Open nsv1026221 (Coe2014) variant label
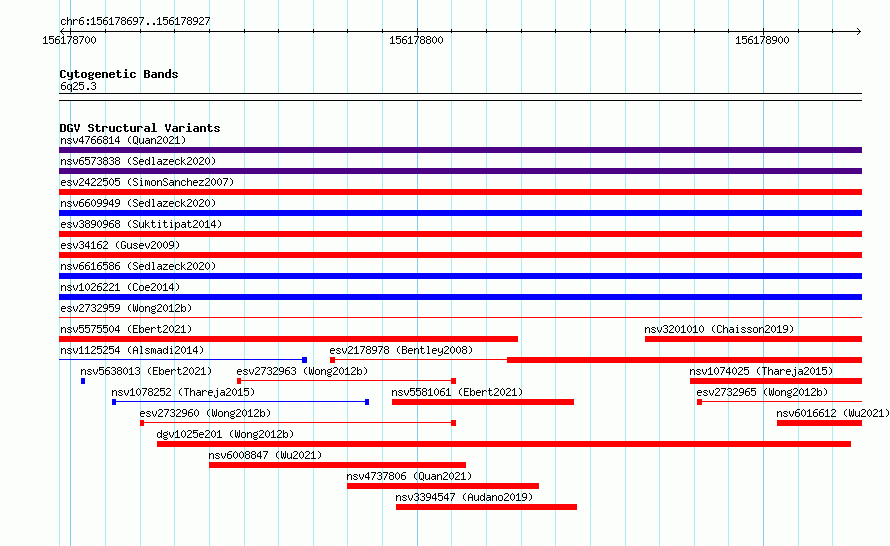890x546 pixels. pos(120,287)
